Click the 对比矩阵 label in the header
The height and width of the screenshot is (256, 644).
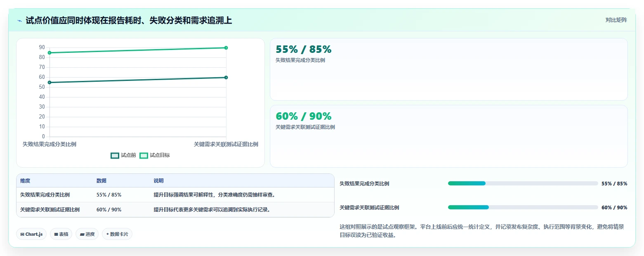click(616, 20)
